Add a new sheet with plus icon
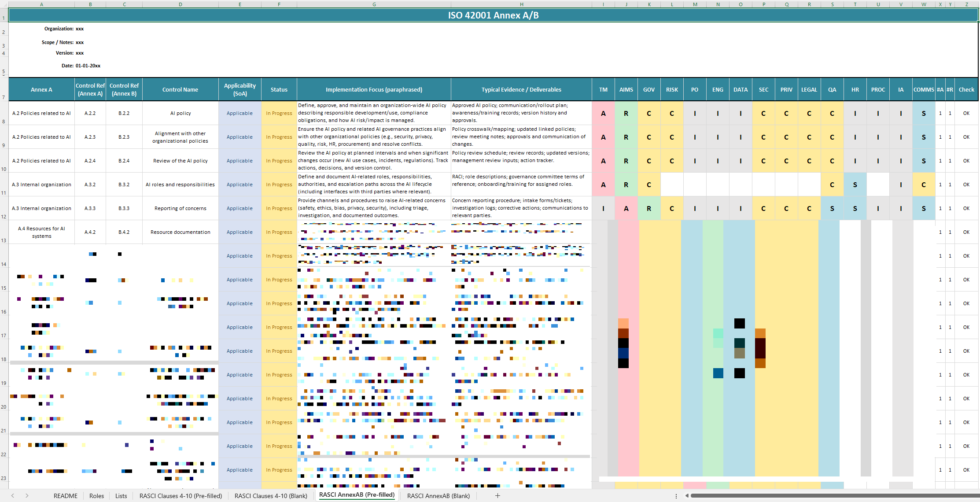The width and height of the screenshot is (980, 502). 497,496
